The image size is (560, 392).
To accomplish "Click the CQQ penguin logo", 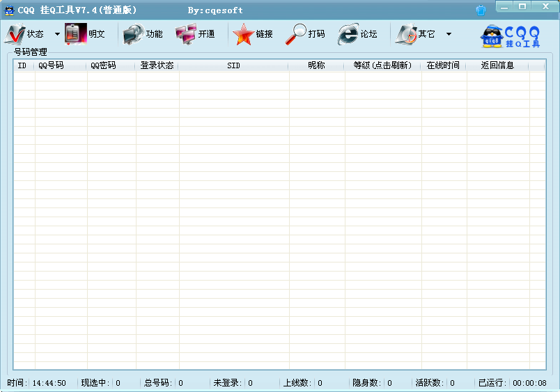I will click(x=512, y=36).
